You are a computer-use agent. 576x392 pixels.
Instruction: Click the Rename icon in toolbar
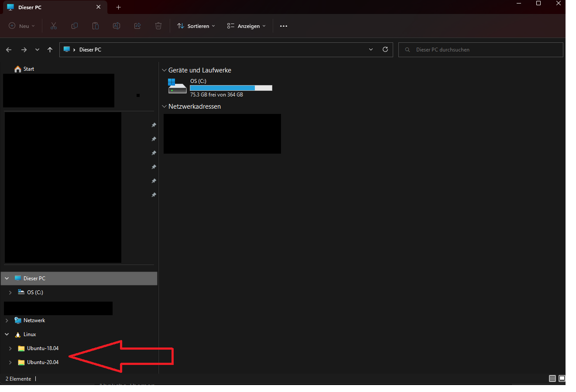point(117,26)
